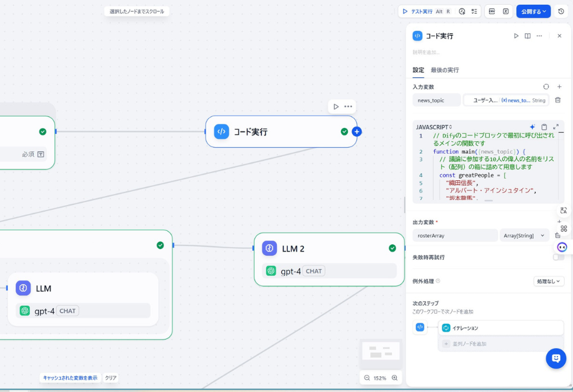Refresh input variables with reload icon
Image resolution: width=573 pixels, height=392 pixels.
coord(546,86)
